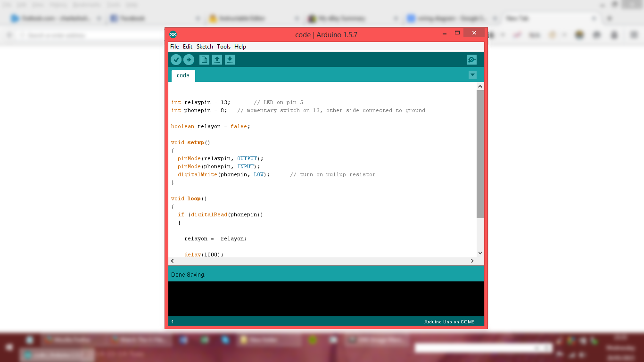Minimize the Arduino window
The width and height of the screenshot is (644, 362).
tap(444, 33)
